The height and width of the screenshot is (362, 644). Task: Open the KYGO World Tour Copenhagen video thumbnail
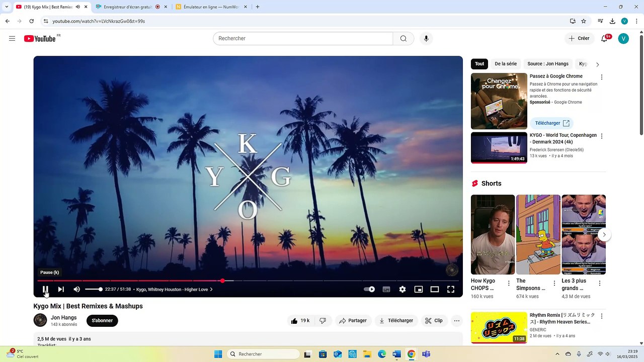click(x=499, y=148)
